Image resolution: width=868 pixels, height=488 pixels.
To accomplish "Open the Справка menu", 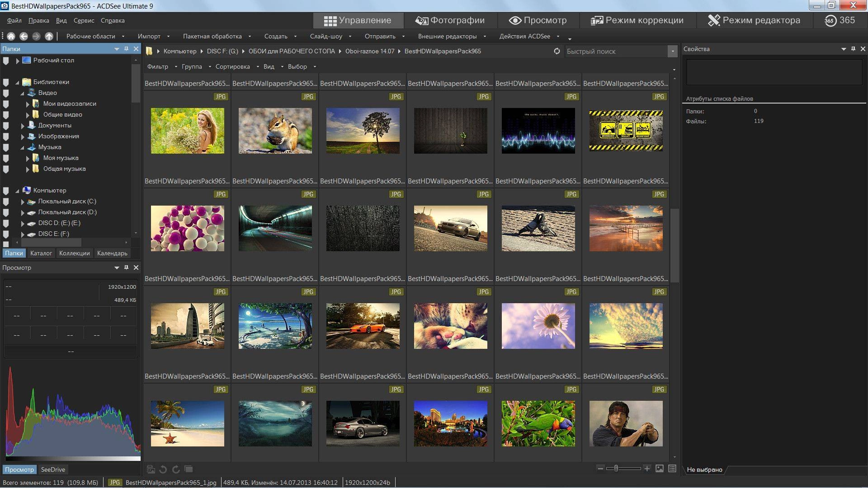I will pyautogui.click(x=113, y=20).
